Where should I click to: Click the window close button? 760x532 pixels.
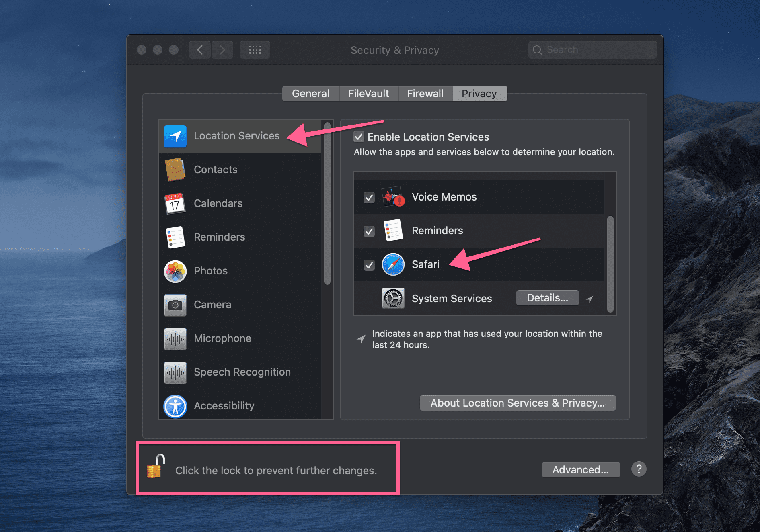(x=142, y=50)
